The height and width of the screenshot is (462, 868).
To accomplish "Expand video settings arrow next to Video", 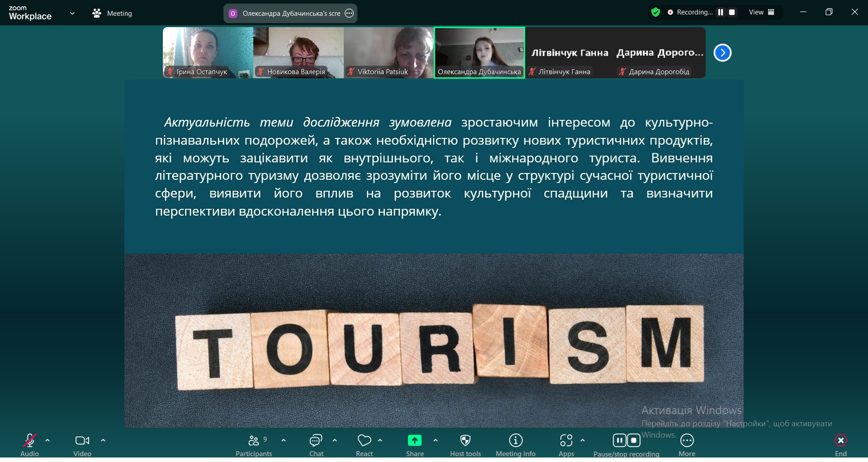I will 103,440.
